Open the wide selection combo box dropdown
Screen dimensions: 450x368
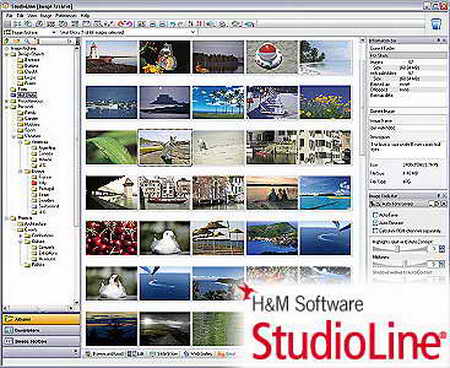193,32
